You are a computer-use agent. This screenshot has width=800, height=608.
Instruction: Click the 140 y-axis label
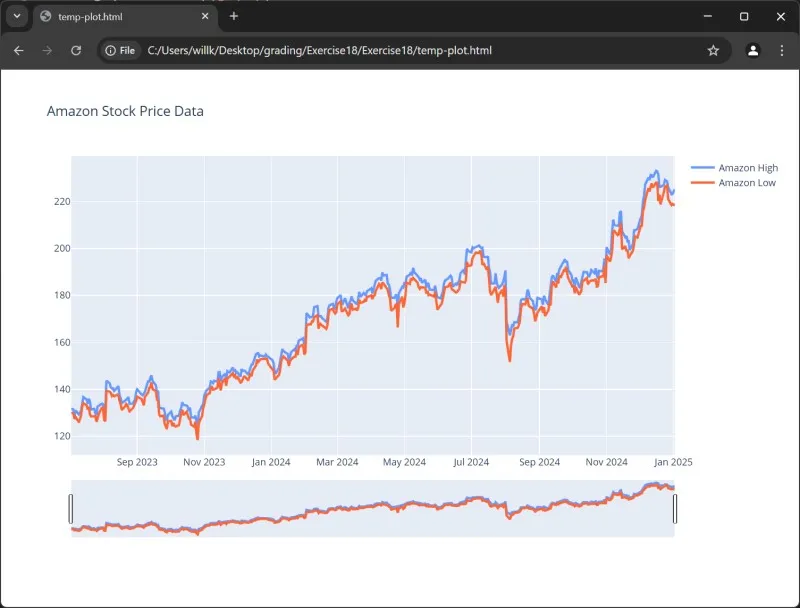tap(62, 389)
